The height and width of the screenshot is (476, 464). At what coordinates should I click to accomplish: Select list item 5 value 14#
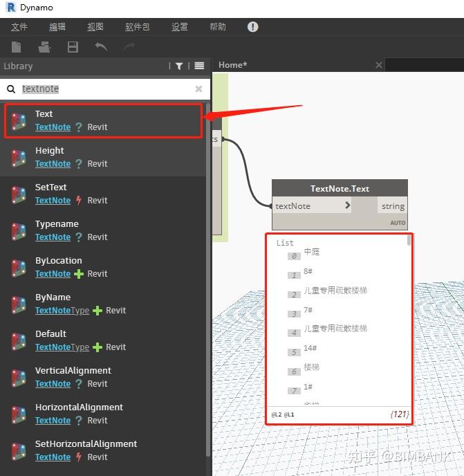coord(310,348)
